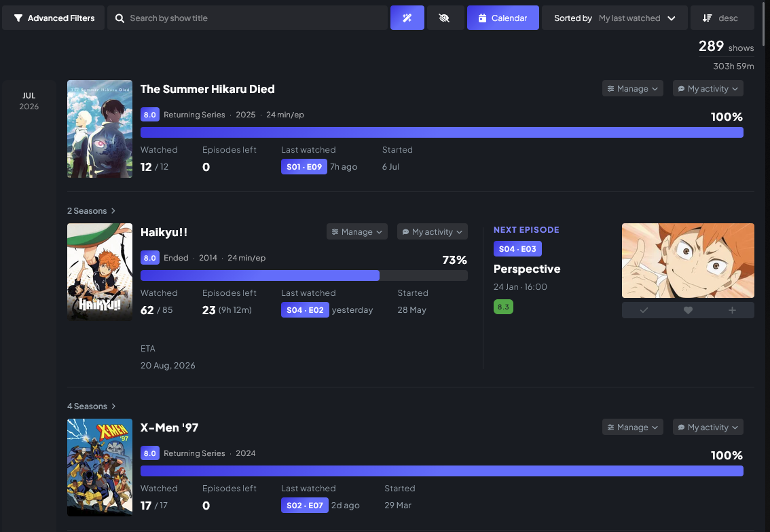The image size is (770, 532).
Task: Open Manage menu for The Summer Hikaru Died
Action: tap(633, 88)
